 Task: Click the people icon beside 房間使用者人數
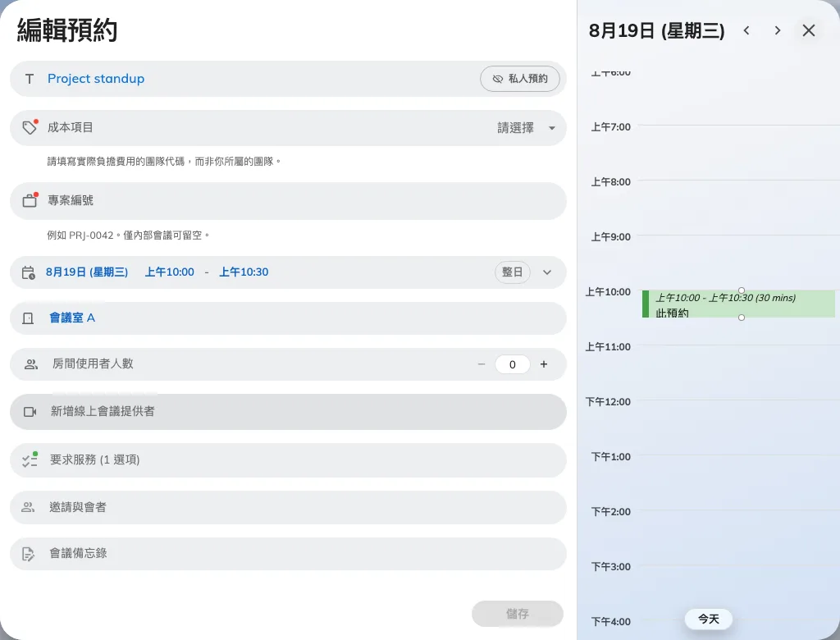point(31,364)
